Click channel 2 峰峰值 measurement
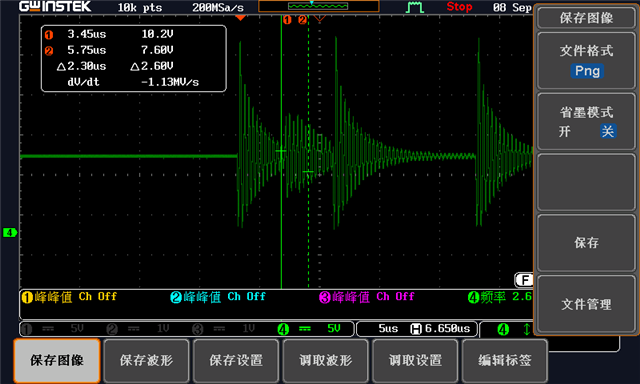The image size is (640, 384). click(218, 297)
